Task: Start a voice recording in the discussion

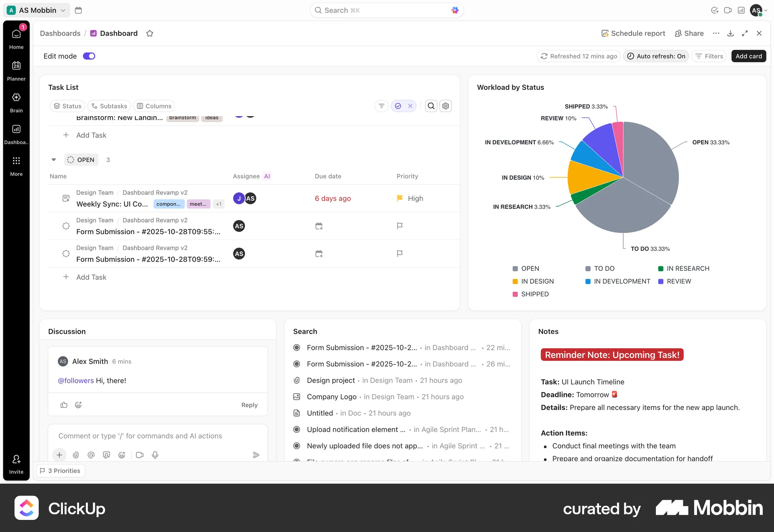Action: [155, 455]
